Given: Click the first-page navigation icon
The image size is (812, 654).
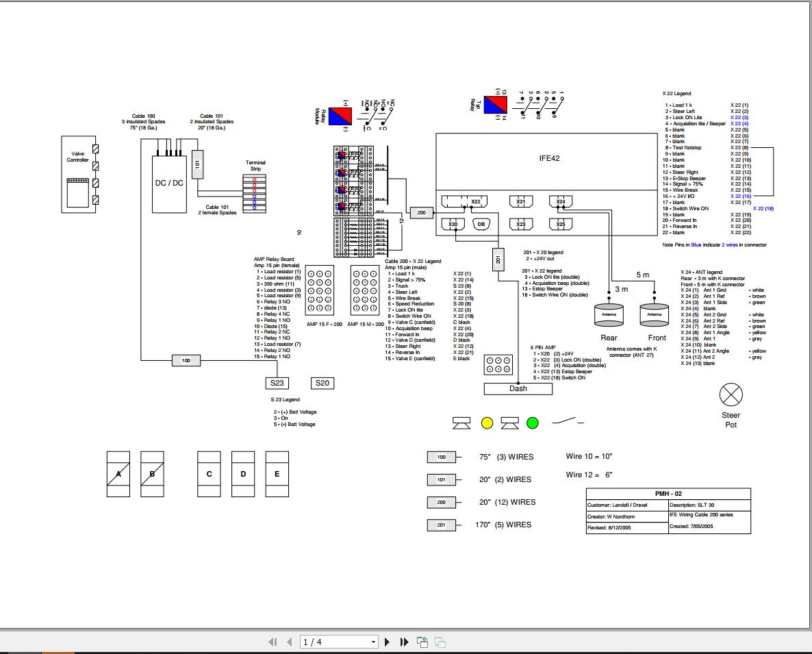Looking at the screenshot, I should coord(273,642).
